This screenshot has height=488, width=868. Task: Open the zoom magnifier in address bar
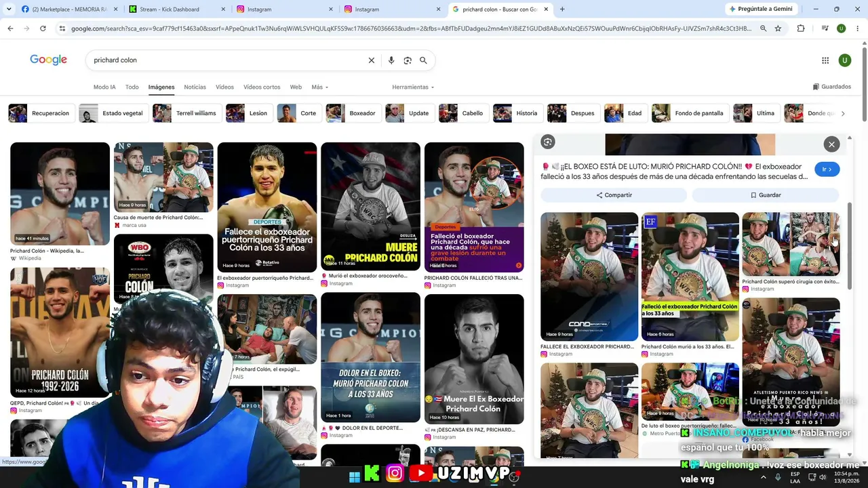(763, 28)
